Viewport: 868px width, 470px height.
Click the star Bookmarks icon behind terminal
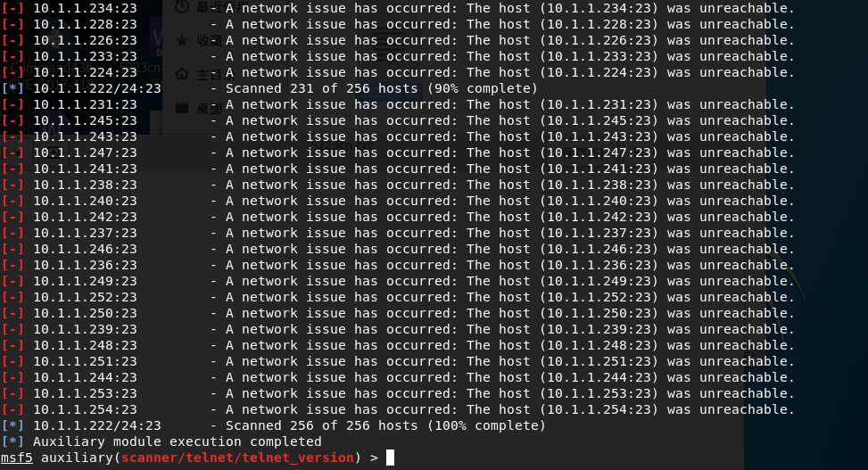pyautogui.click(x=182, y=40)
